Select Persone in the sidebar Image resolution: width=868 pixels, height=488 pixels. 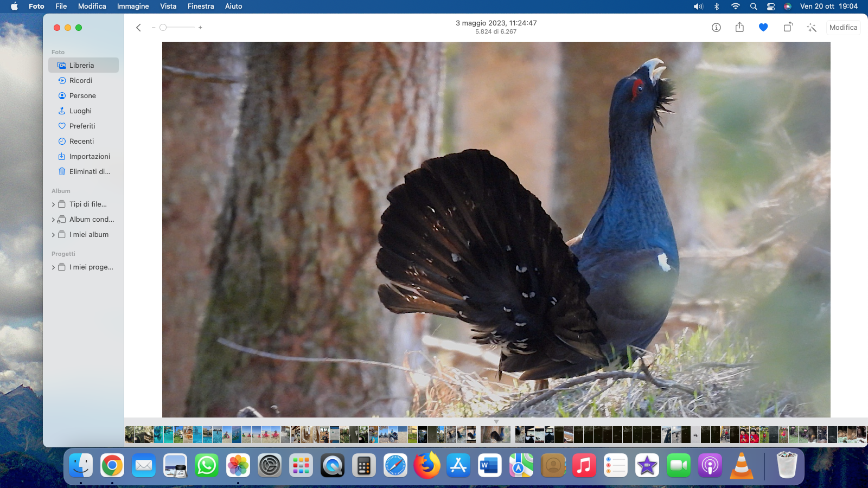point(84,95)
